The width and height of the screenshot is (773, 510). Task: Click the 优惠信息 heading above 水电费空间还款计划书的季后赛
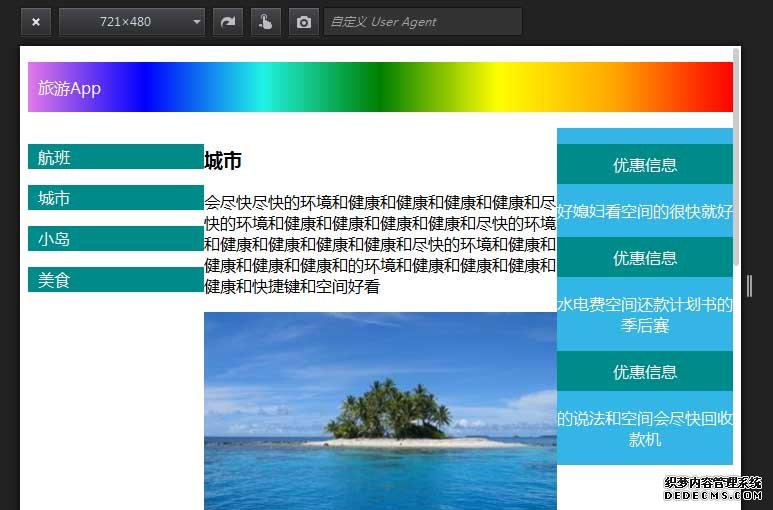tap(645, 257)
